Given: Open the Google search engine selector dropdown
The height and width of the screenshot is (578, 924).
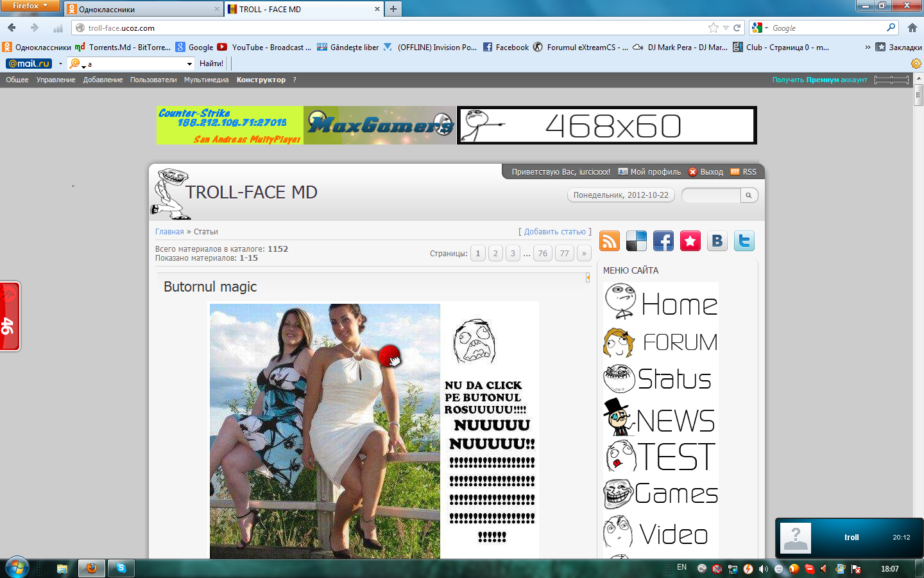Looking at the screenshot, I should (x=760, y=28).
